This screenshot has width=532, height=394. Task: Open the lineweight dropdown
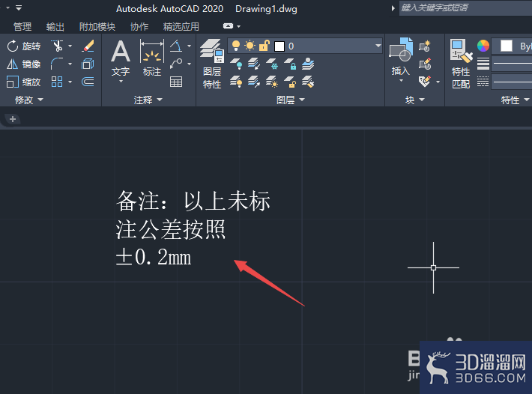pyautogui.click(x=512, y=64)
